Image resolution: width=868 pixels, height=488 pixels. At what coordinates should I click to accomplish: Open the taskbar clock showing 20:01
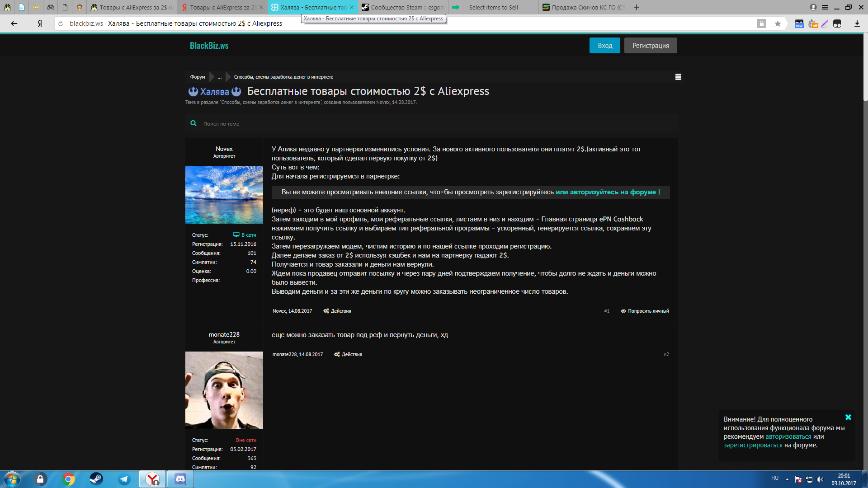click(844, 479)
